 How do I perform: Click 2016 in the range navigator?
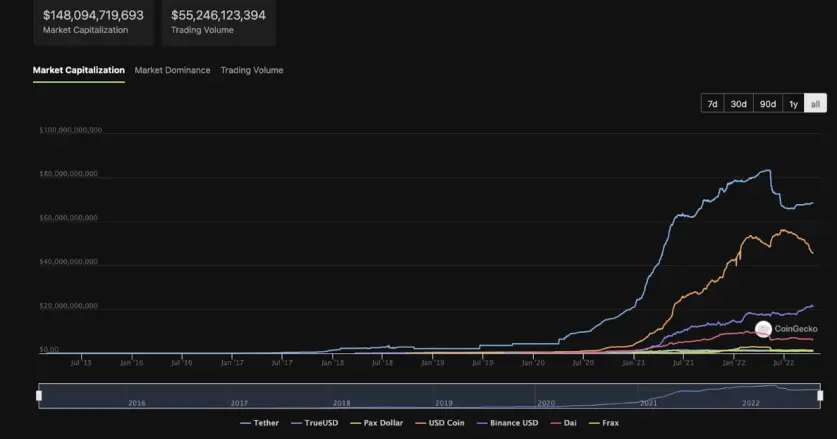[137, 403]
